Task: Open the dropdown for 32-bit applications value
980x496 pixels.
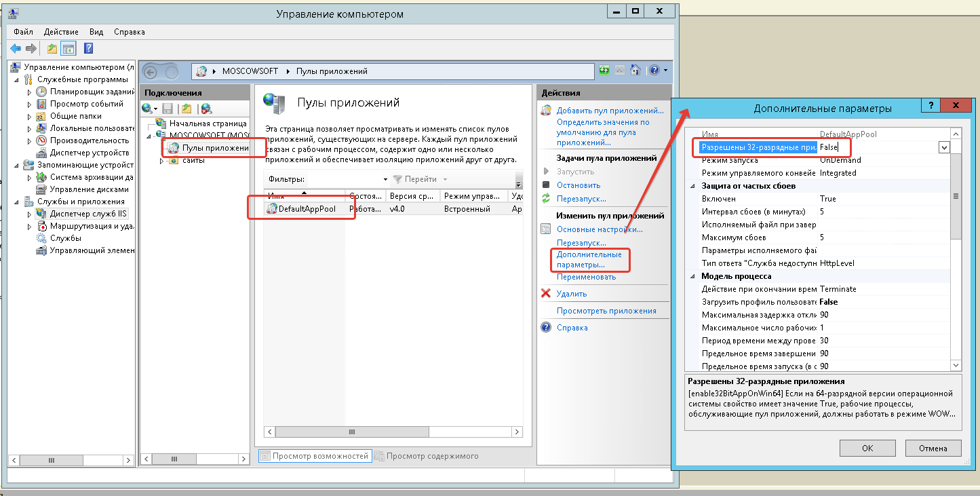Action: coord(943,147)
